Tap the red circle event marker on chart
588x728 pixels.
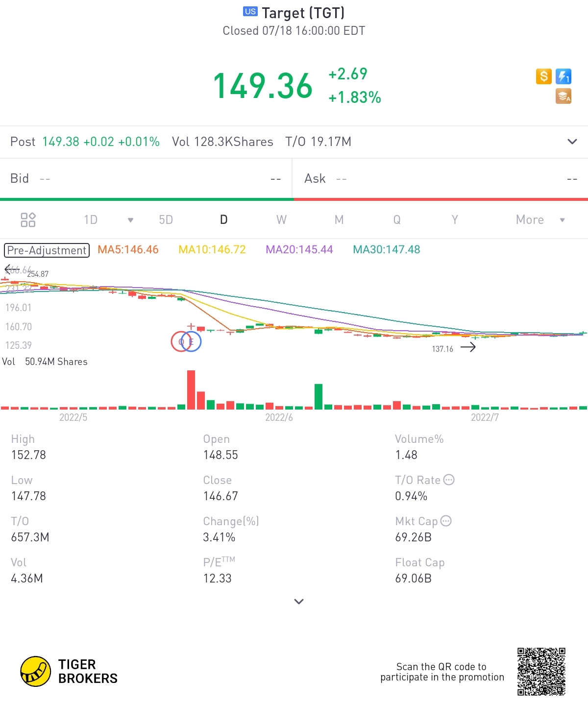pos(181,341)
